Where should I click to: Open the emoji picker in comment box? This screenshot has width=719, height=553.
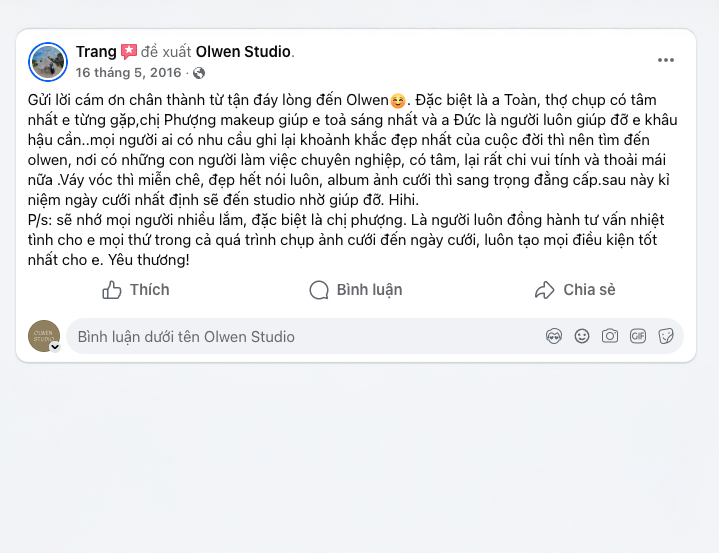click(x=582, y=337)
